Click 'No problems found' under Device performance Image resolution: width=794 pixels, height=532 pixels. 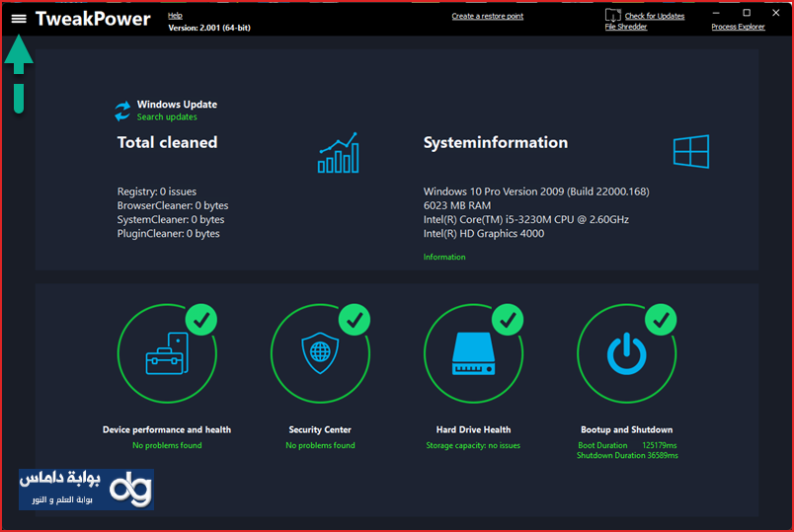167,445
